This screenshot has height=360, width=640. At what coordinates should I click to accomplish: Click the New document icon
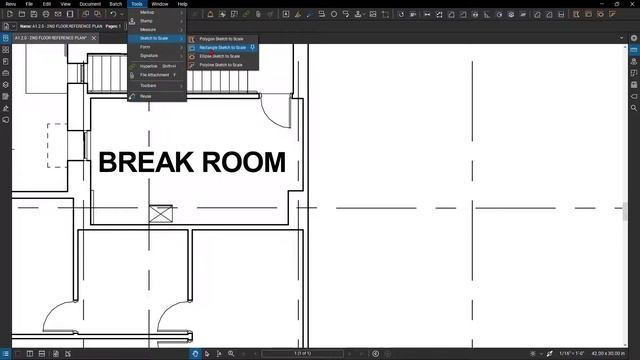(10, 14)
